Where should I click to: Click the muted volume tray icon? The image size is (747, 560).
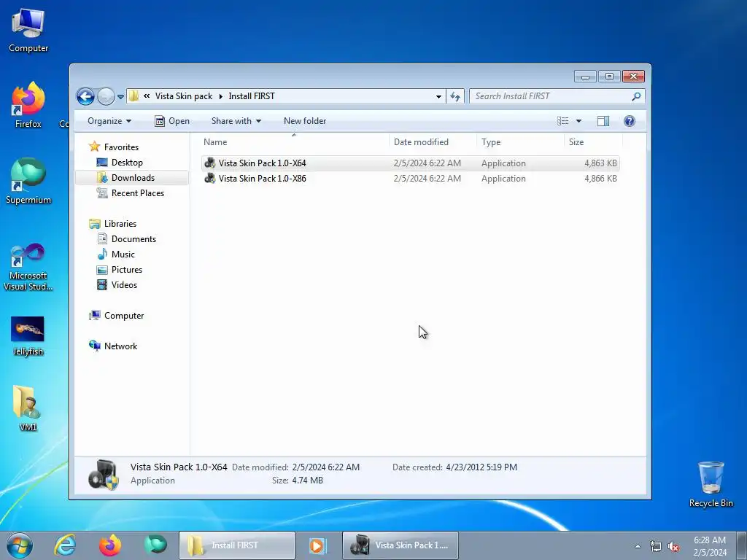[x=673, y=547]
